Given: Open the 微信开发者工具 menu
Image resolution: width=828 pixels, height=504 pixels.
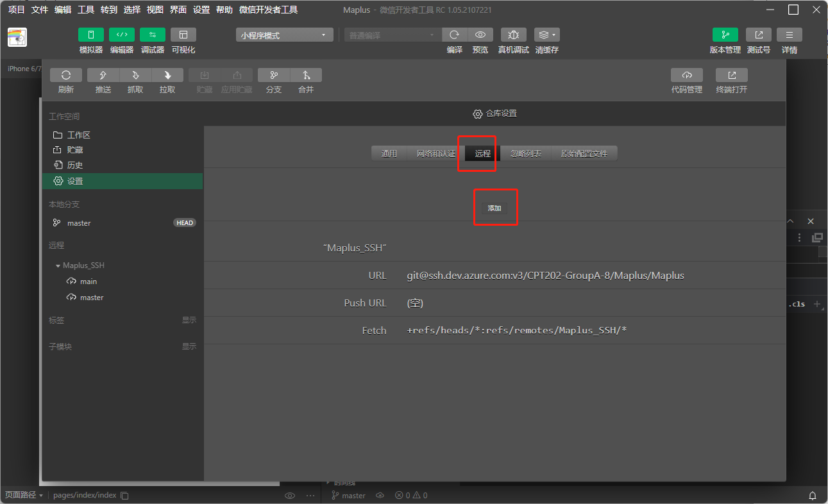Looking at the screenshot, I should (268, 10).
